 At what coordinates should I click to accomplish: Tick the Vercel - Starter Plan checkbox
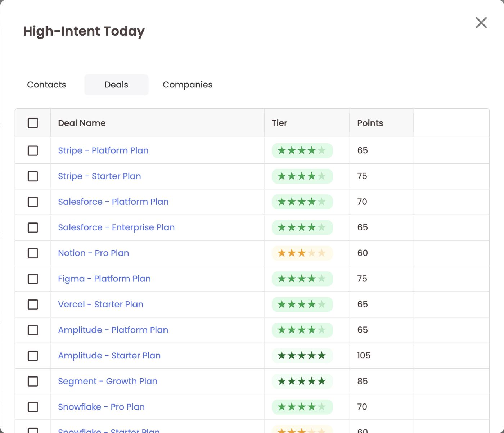click(x=33, y=305)
